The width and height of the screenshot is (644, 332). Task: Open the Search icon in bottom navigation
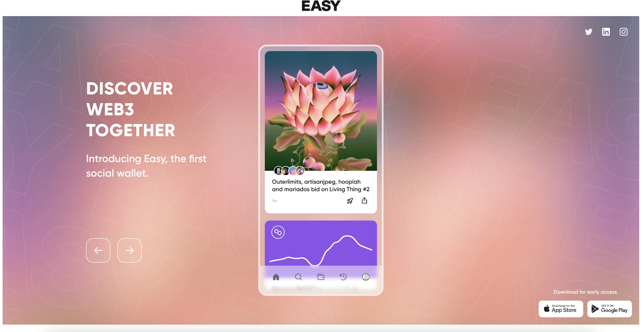pyautogui.click(x=298, y=276)
